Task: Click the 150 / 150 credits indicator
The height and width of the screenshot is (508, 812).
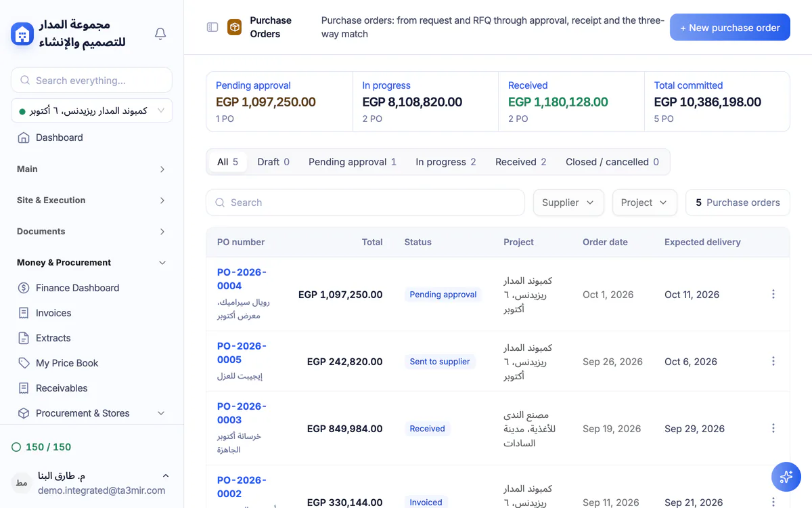Action: 41,447
